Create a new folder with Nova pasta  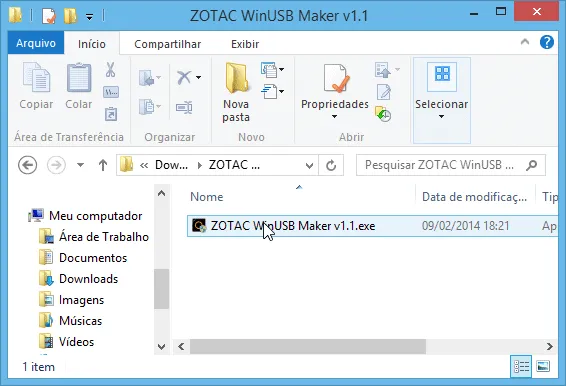point(236,92)
